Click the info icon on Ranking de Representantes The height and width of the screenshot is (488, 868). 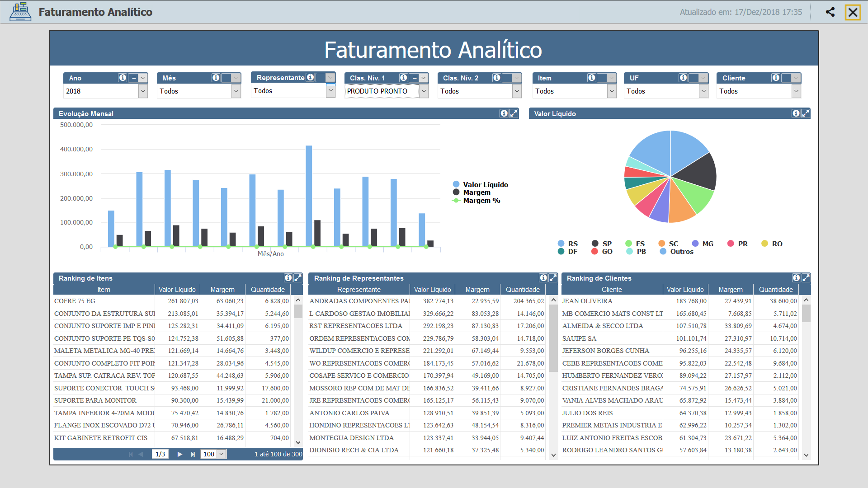pos(544,278)
